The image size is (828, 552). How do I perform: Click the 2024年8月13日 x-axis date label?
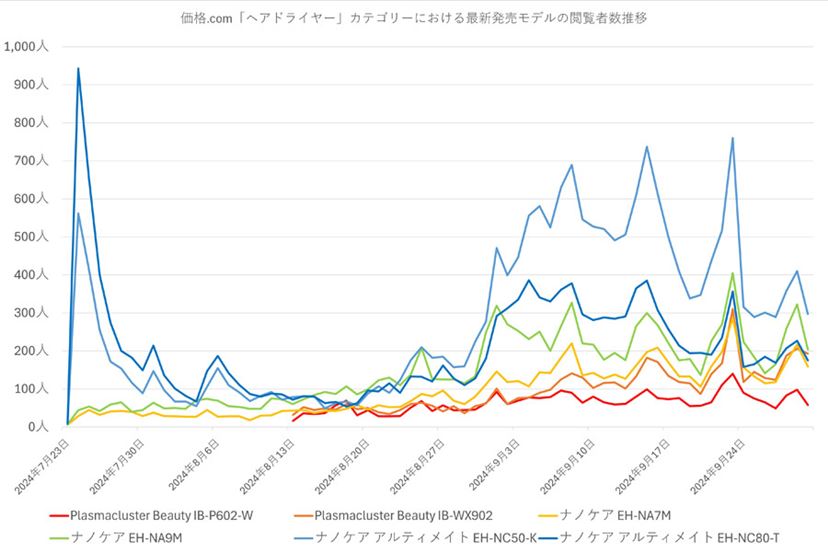pyautogui.click(x=267, y=467)
